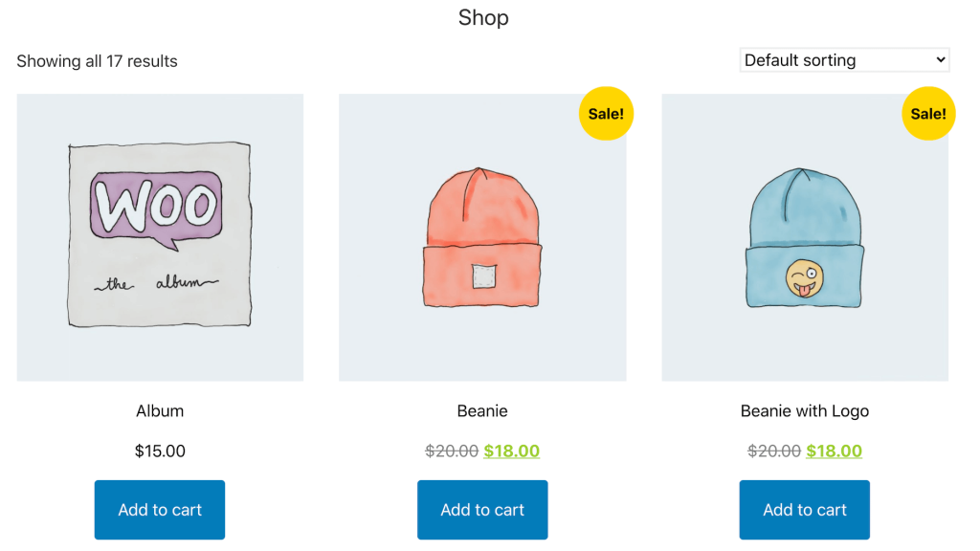Click the Woo speech-bubble logo on the Album art

159,204
